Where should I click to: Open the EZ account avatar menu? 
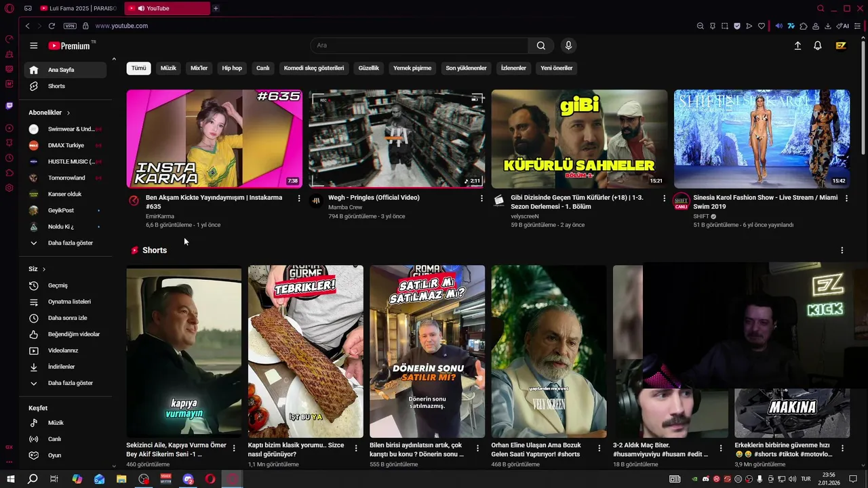pyautogui.click(x=841, y=45)
